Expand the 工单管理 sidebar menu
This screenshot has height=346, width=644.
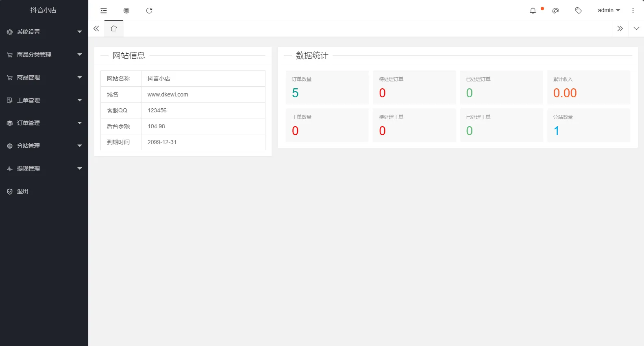44,100
